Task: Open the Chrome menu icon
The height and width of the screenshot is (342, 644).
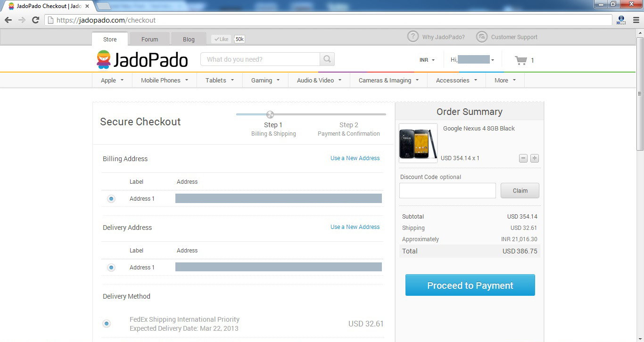Action: [x=636, y=20]
